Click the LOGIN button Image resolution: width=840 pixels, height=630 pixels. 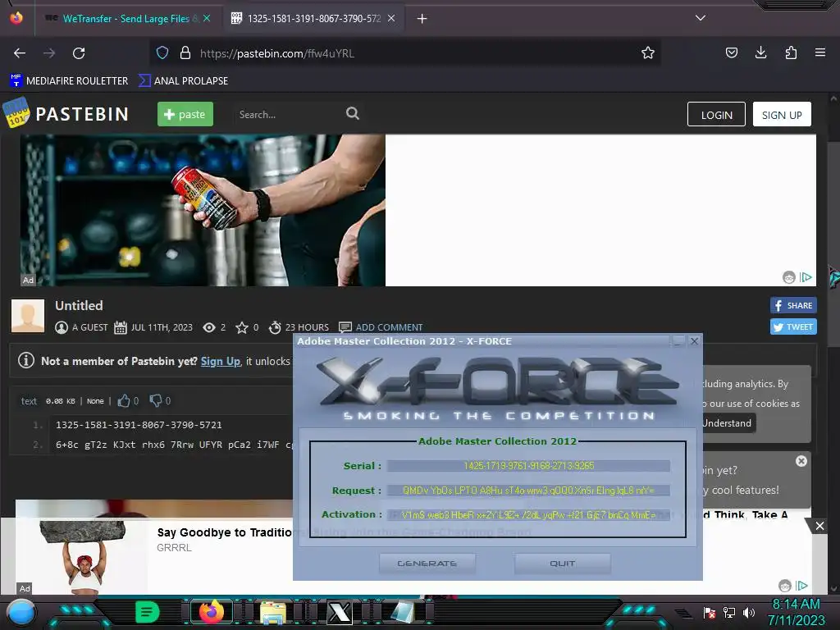(x=716, y=115)
